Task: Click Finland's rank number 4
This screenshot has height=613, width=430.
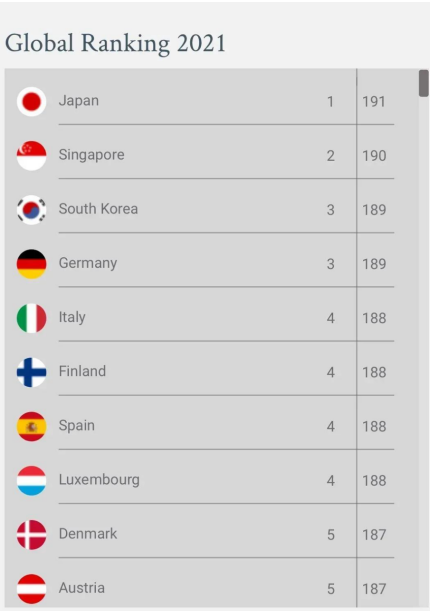Action: [331, 372]
